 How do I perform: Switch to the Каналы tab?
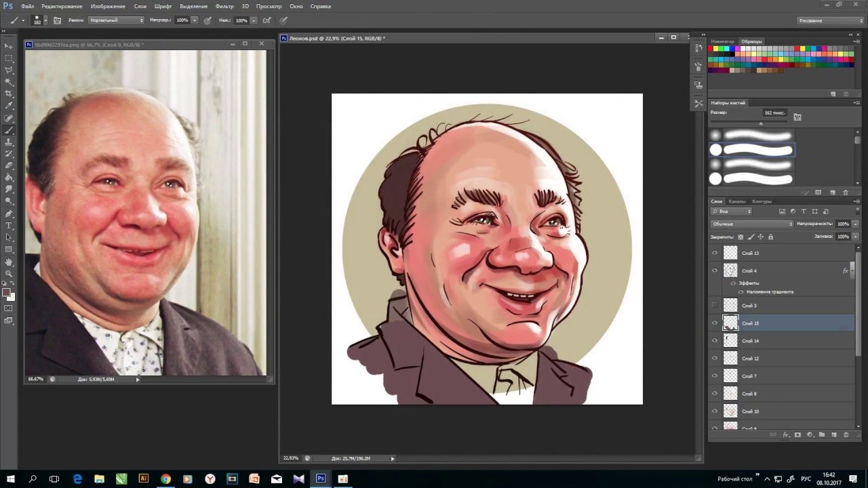point(736,201)
